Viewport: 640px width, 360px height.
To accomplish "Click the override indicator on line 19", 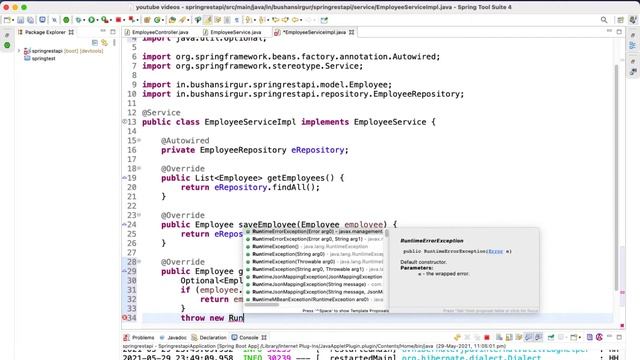I will (x=124, y=178).
